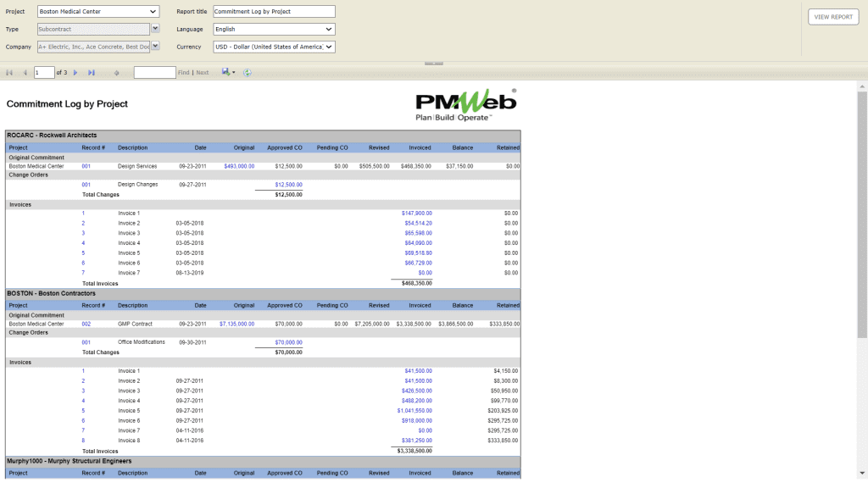The width and height of the screenshot is (868, 488).
Task: Click the Report title text field
Action: pos(274,11)
